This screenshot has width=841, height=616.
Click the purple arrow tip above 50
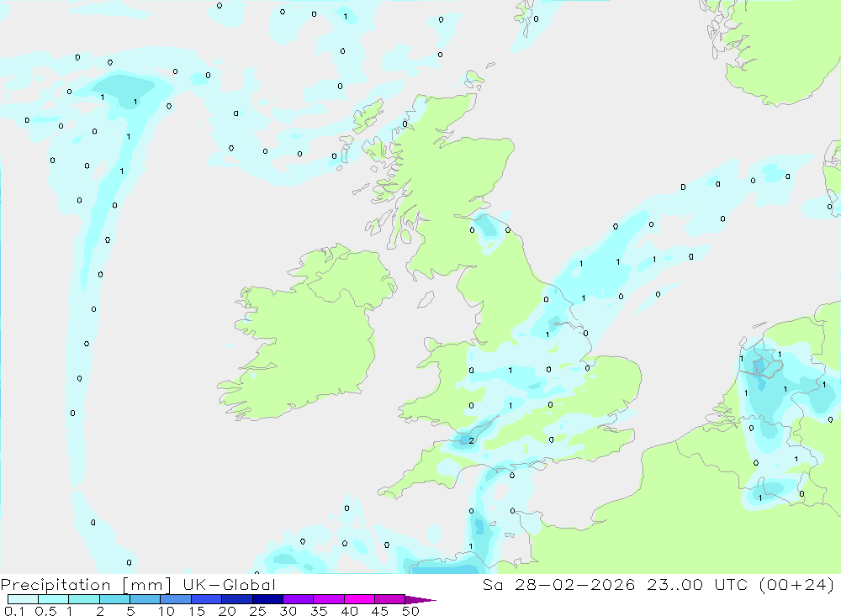pyautogui.click(x=420, y=600)
